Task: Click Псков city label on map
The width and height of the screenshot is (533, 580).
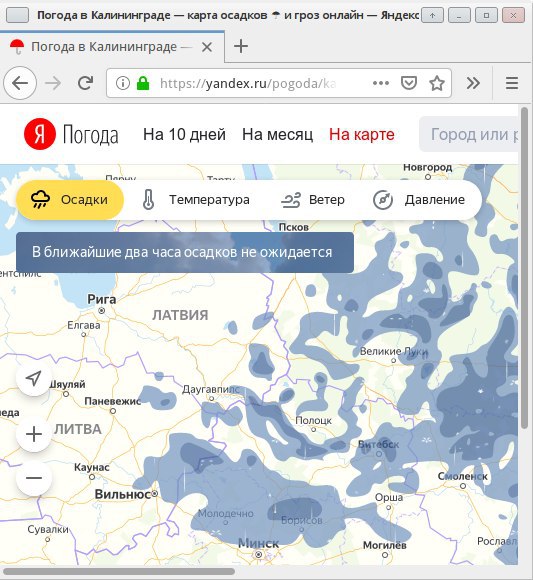Action: (x=293, y=227)
